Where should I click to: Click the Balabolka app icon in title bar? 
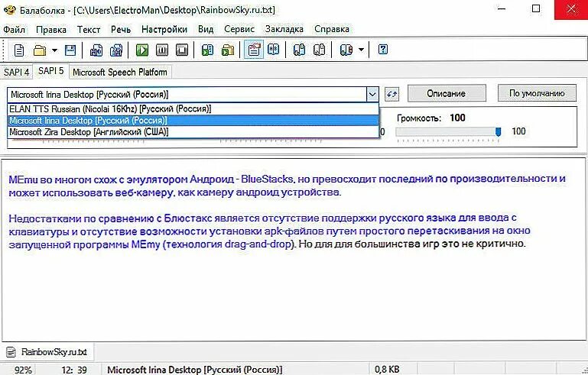tap(9, 10)
